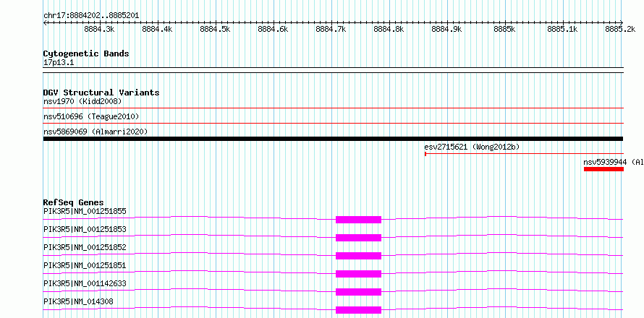Image resolution: width=644 pixels, height=318 pixels.
Task: Click the 8884.9k ruler tick label
Action: click(446, 29)
